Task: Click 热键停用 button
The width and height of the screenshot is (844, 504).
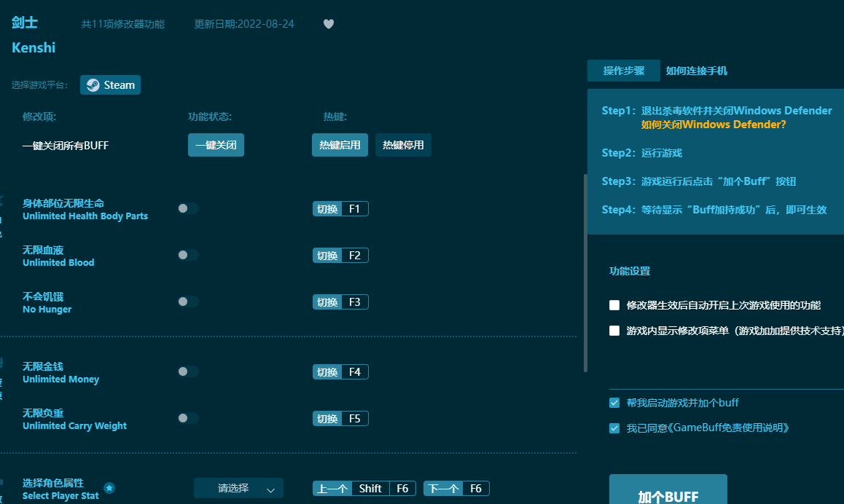Action: (403, 145)
